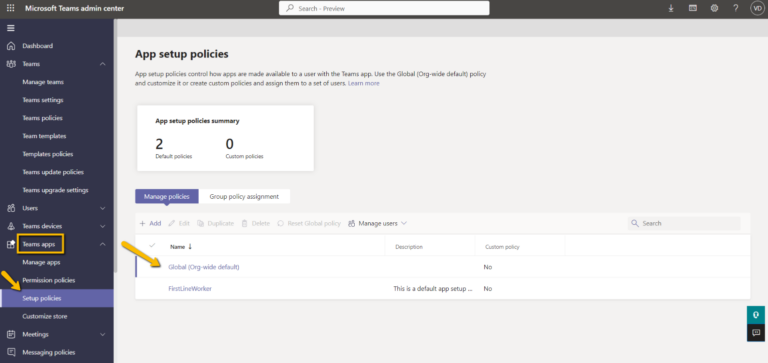
Task: Click the header Search - Preview box
Action: (x=384, y=8)
